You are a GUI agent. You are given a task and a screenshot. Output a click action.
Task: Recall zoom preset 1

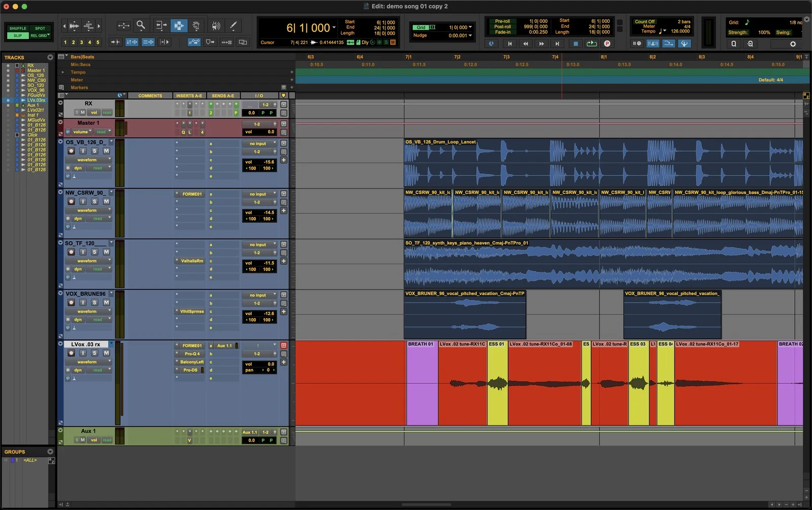pyautogui.click(x=65, y=42)
